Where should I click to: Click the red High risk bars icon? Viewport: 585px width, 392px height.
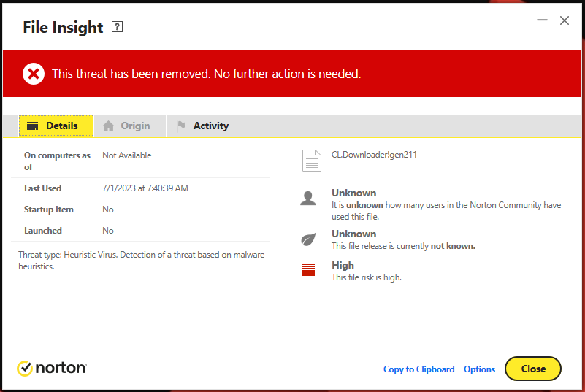click(308, 269)
